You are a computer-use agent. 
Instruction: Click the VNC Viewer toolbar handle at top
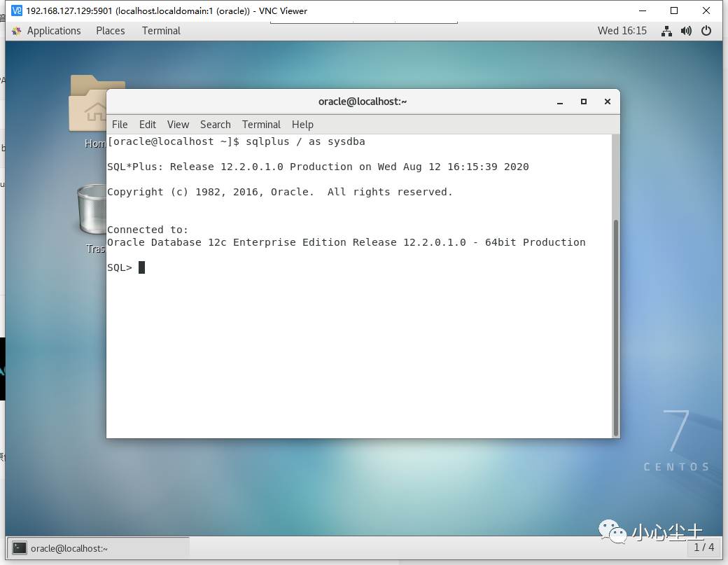[364, 22]
